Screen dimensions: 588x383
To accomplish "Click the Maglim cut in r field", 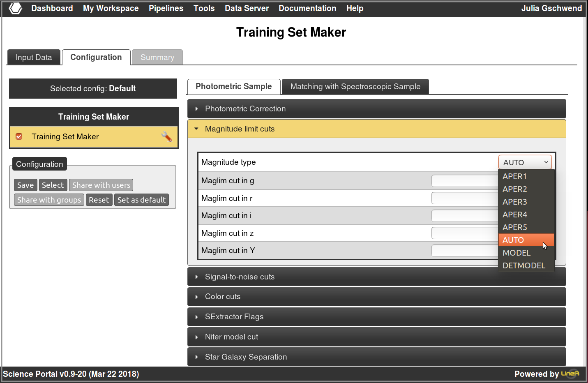I will click(465, 198).
